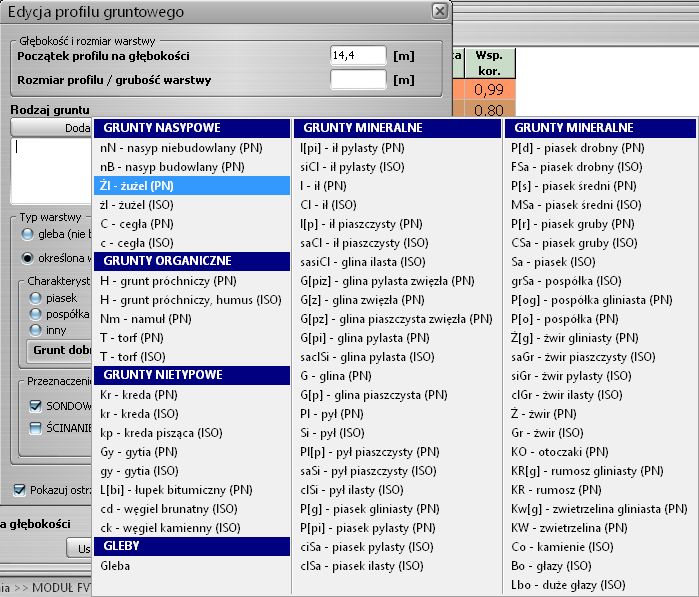Viewport: 699px width, 597px height.
Task: Close the Edycja profilu gruntowego dialog
Action: click(x=439, y=11)
